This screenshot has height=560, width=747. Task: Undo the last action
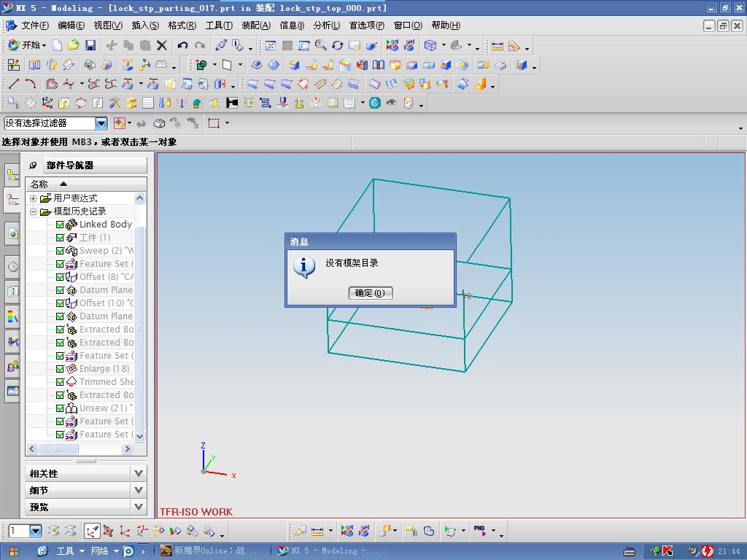coord(182,45)
